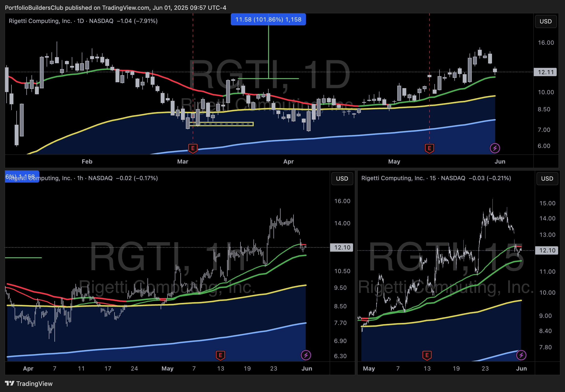
Task: Open the USD currency selector on 15-minute chart
Action: pos(547,179)
